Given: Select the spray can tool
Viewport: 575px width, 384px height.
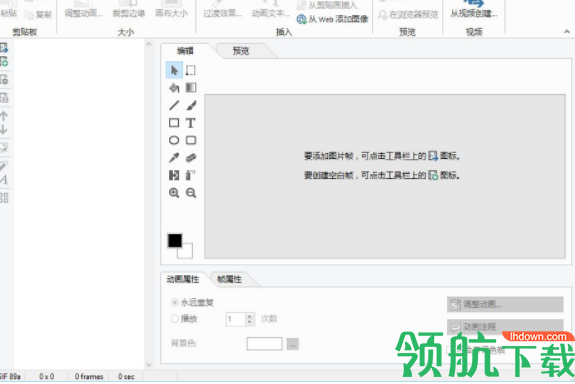Looking at the screenshot, I should pyautogui.click(x=190, y=175).
